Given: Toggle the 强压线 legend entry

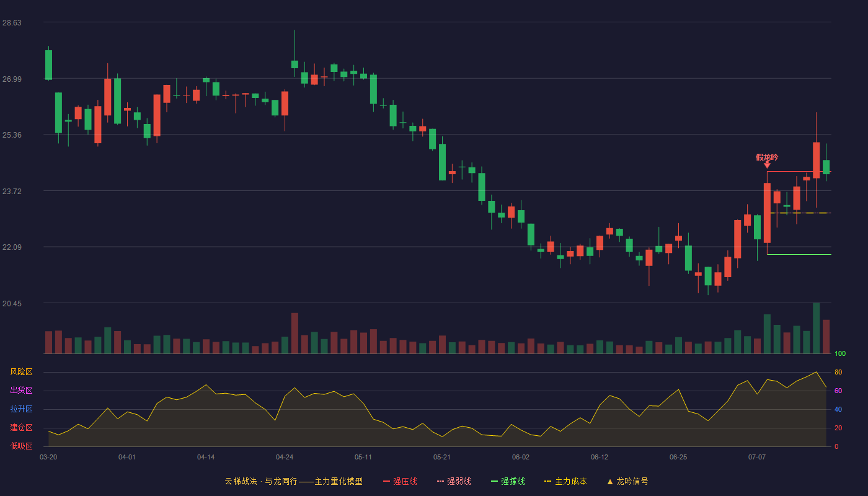Looking at the screenshot, I should click(400, 481).
